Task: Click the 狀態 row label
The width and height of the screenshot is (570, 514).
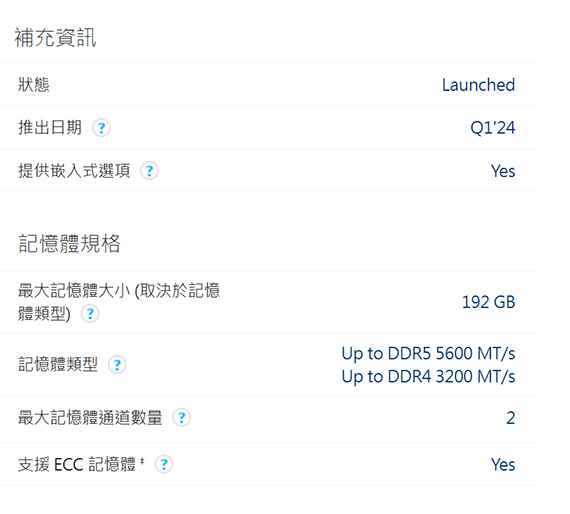Action: coord(34,85)
